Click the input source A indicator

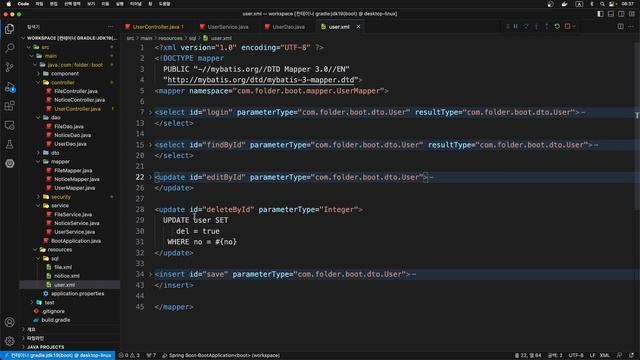579,4
